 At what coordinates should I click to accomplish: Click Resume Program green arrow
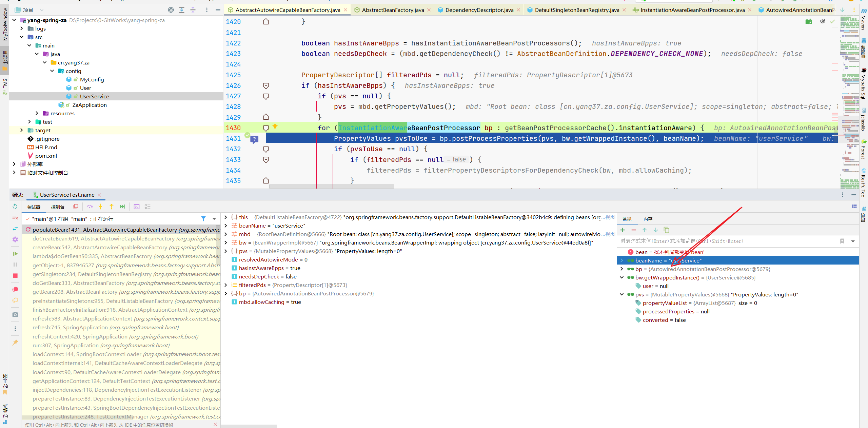coord(15,253)
